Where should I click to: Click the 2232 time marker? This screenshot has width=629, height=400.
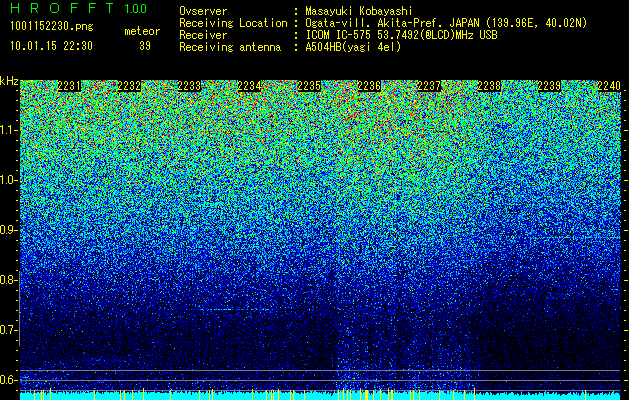[129, 86]
